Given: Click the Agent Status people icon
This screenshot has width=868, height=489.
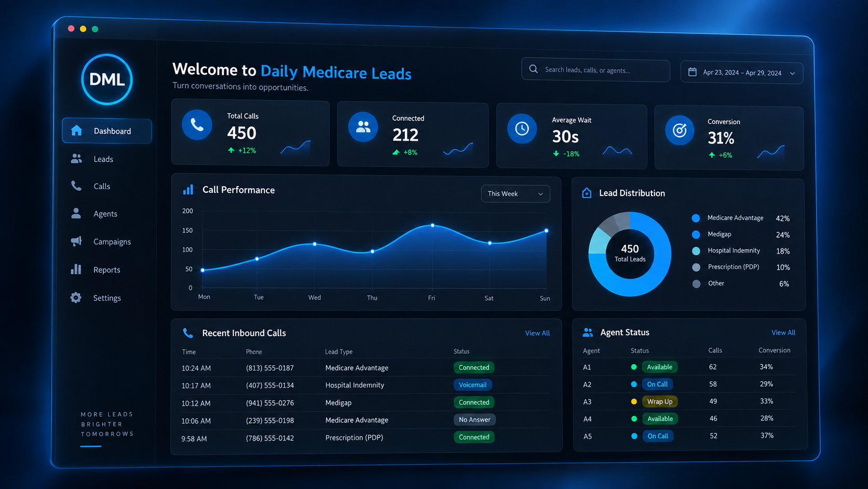Looking at the screenshot, I should pyautogui.click(x=588, y=332).
